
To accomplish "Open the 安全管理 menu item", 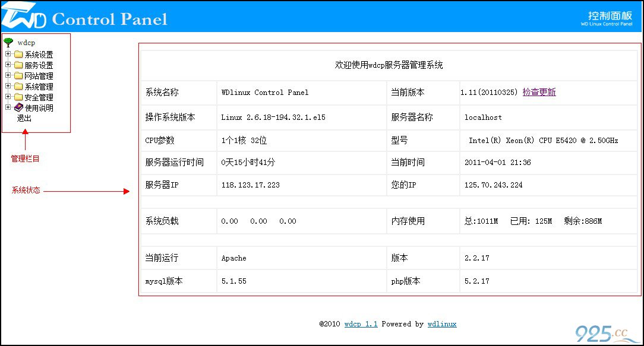I will pos(39,97).
